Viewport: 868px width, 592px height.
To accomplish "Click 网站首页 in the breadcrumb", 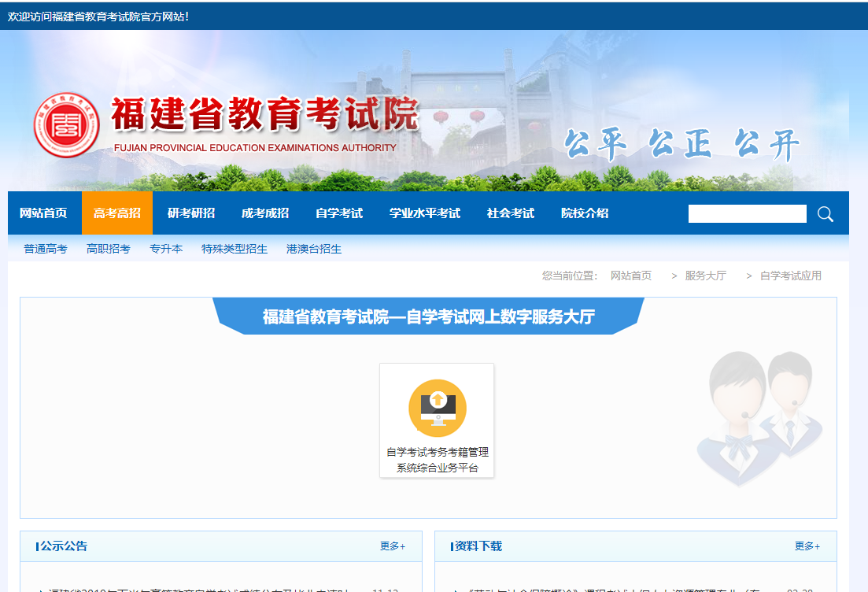I will pos(631,276).
